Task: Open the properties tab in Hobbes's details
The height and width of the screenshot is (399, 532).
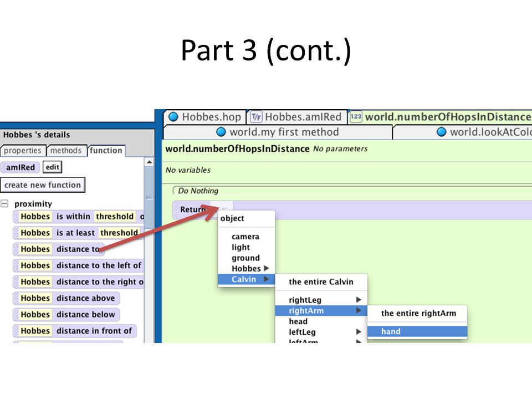Action: (22, 150)
